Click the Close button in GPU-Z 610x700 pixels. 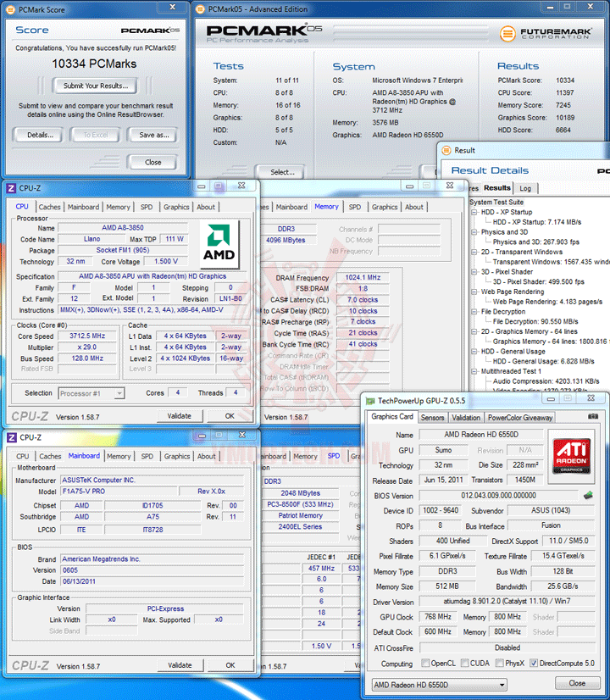(576, 683)
